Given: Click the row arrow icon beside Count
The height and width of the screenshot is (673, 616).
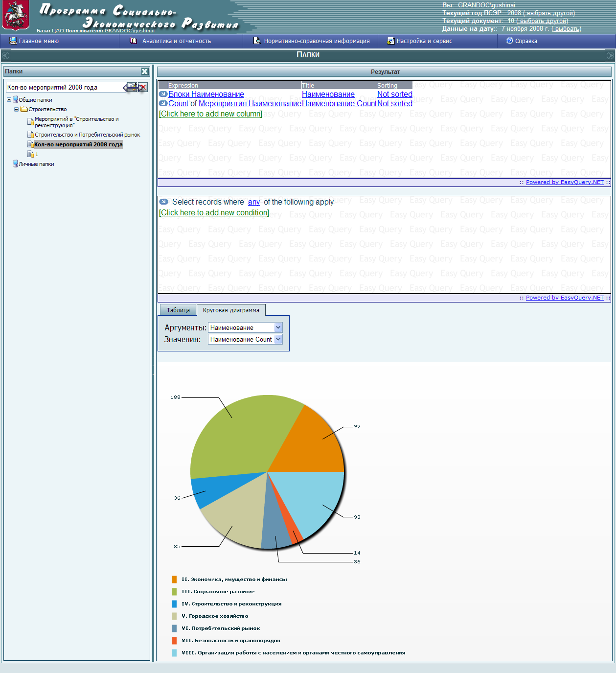Looking at the screenshot, I should (x=163, y=103).
